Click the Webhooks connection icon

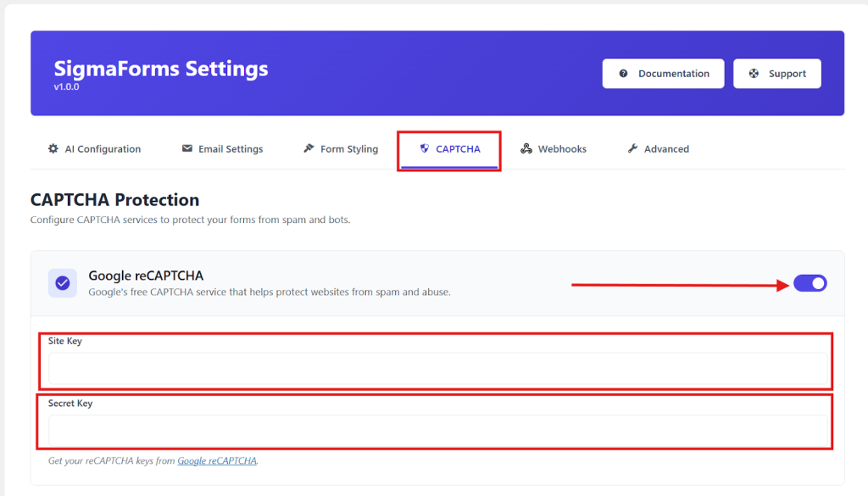(x=526, y=149)
